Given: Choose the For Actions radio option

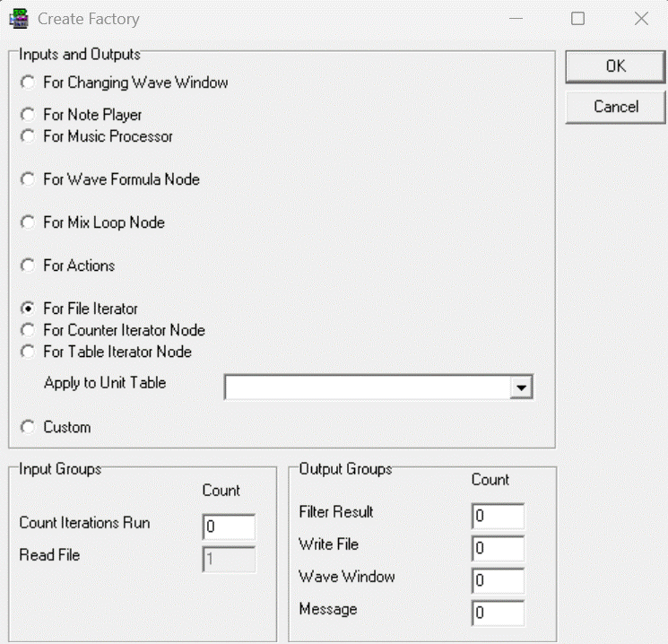Looking at the screenshot, I should click(28, 265).
